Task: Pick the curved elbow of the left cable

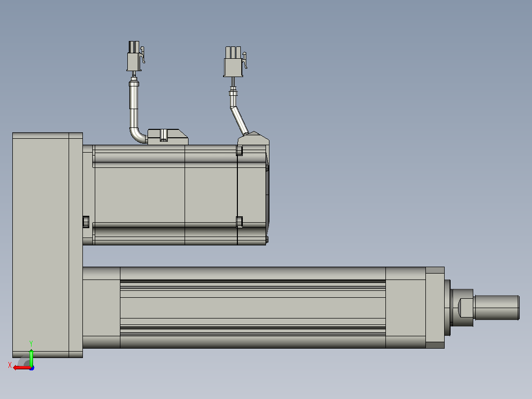Action: [138, 136]
